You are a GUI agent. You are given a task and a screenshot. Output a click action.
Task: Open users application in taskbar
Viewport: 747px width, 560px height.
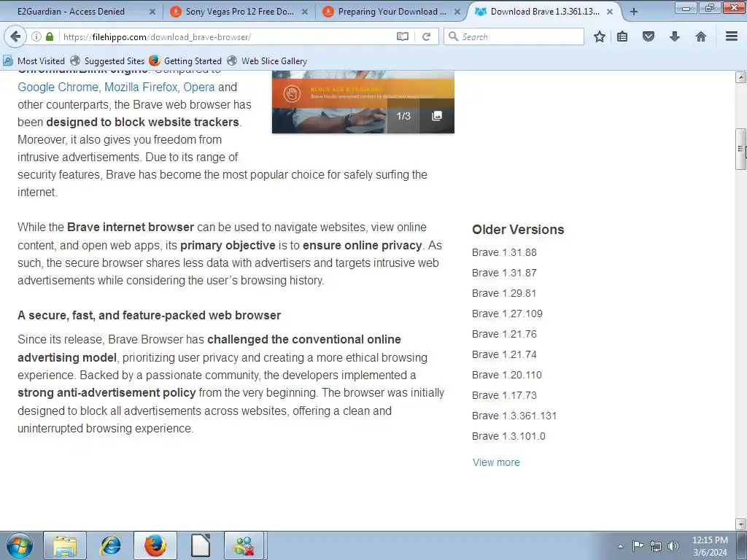[245, 545]
